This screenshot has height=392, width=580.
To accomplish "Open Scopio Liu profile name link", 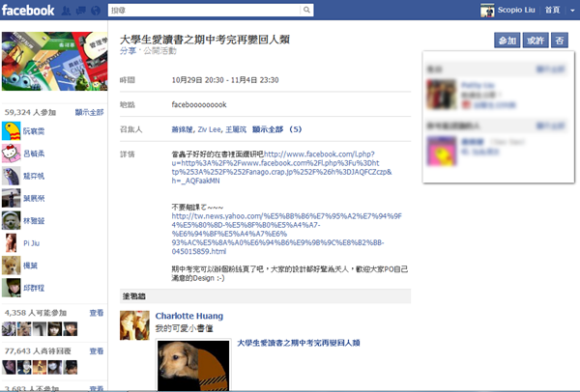I will (516, 10).
